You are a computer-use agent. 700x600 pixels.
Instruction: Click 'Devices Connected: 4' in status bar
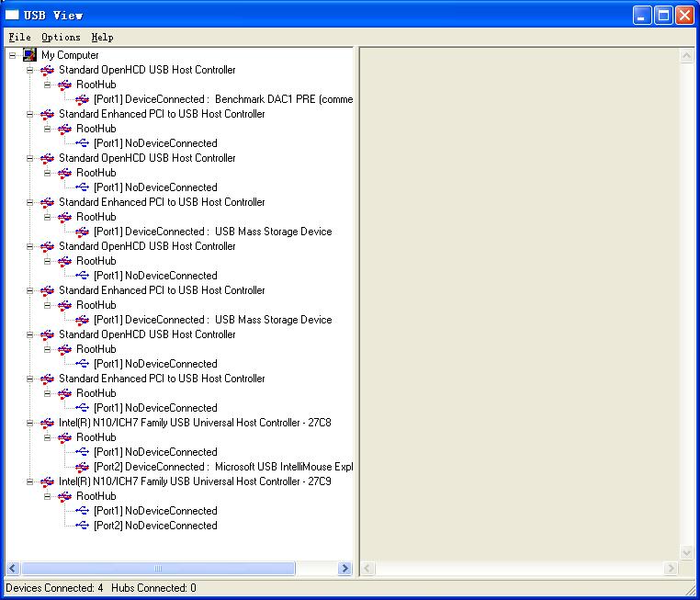click(x=54, y=588)
